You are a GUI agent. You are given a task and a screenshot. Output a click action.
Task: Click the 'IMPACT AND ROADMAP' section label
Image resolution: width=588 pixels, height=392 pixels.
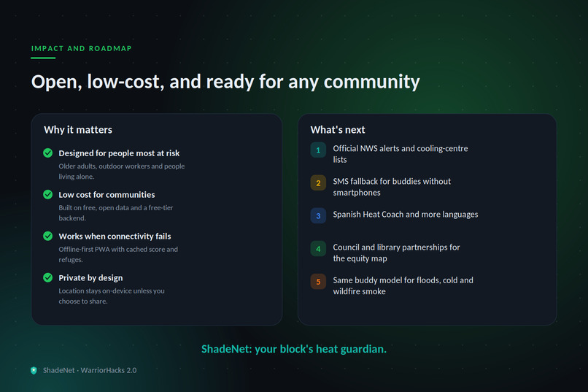(82, 48)
